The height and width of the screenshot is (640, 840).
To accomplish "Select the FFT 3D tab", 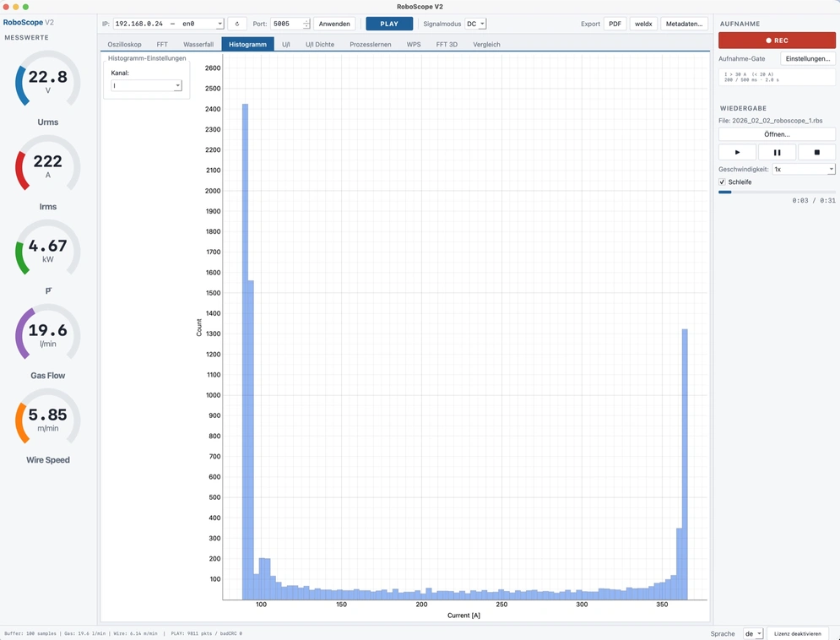I will click(x=447, y=45).
